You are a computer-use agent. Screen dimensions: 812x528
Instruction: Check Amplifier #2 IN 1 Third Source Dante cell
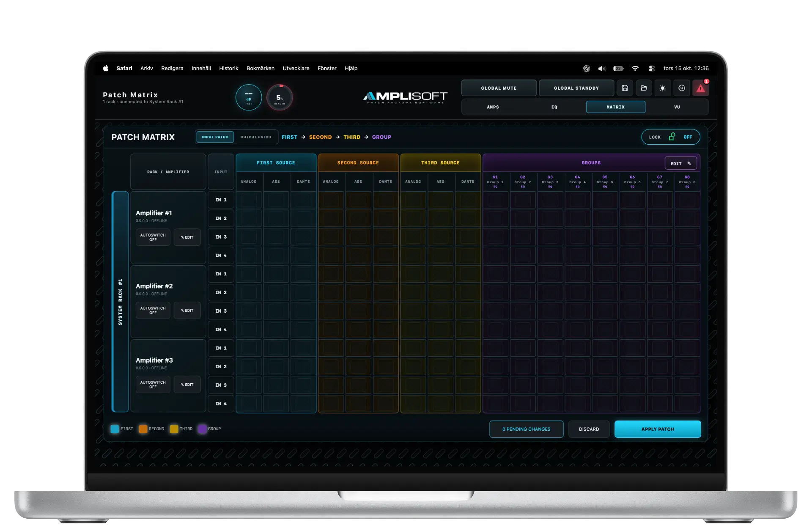(468, 274)
